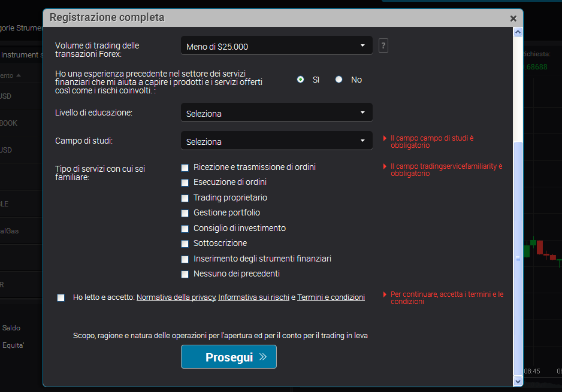Check Esecuzione di ordini box
Image resolution: width=562 pixels, height=392 pixels.
click(185, 183)
